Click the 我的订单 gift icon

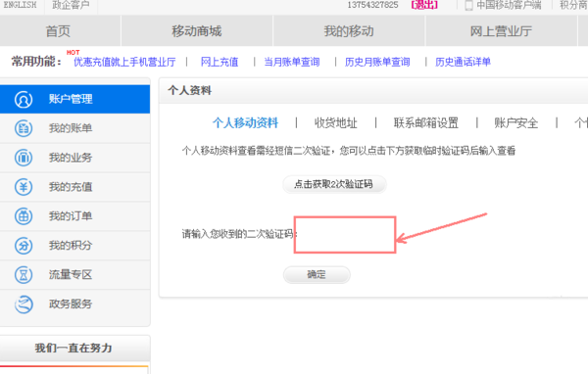[24, 216]
